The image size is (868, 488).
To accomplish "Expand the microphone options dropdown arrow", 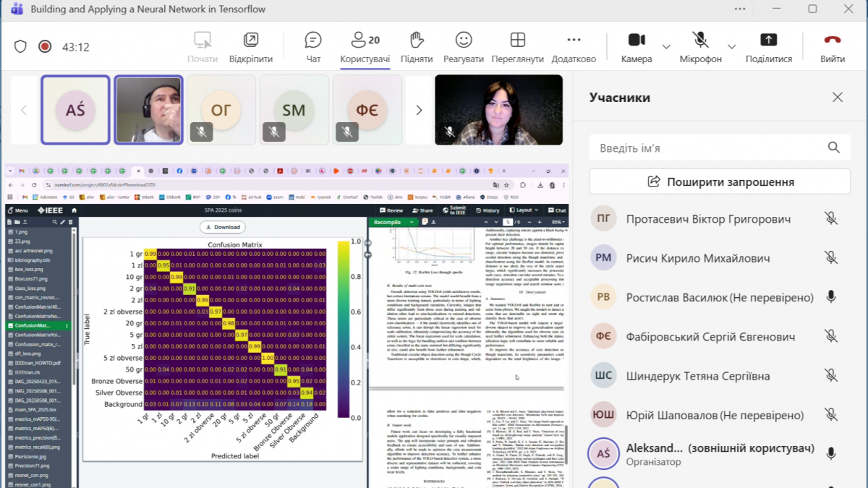I will [732, 46].
